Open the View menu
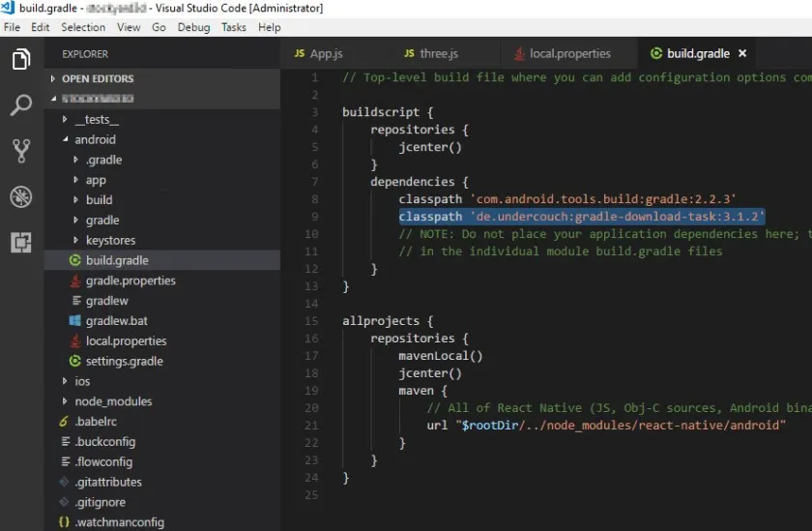The height and width of the screenshot is (531, 812). pyautogui.click(x=129, y=27)
